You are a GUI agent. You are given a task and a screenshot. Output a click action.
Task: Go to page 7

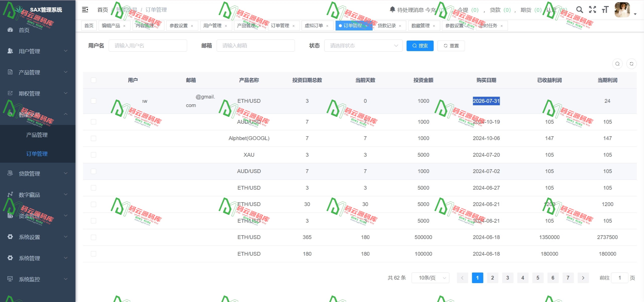[x=568, y=278]
